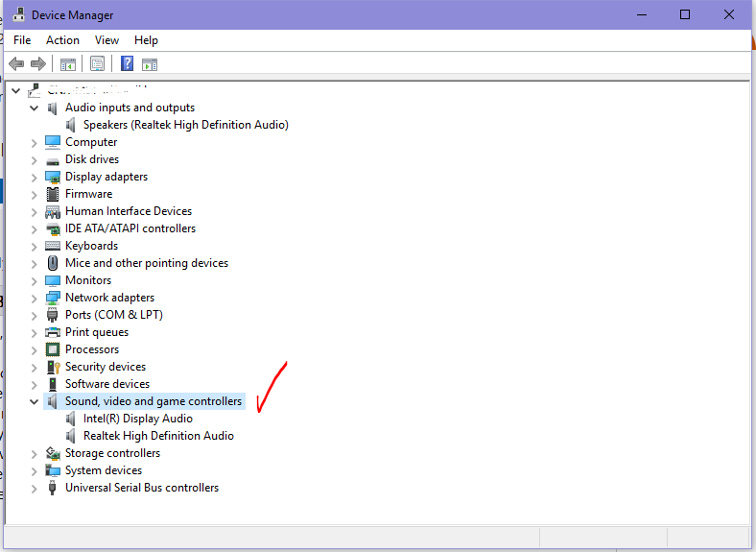Expand the Display adapters category
Viewport: 756px width, 552px height.
coord(35,178)
